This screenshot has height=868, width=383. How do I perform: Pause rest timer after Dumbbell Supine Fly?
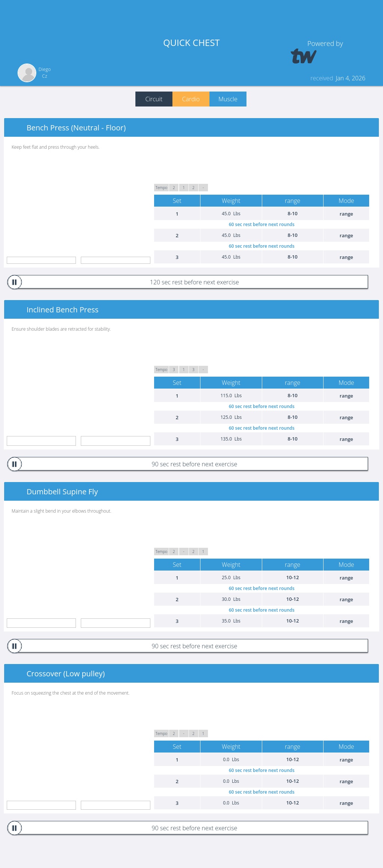pyautogui.click(x=15, y=646)
